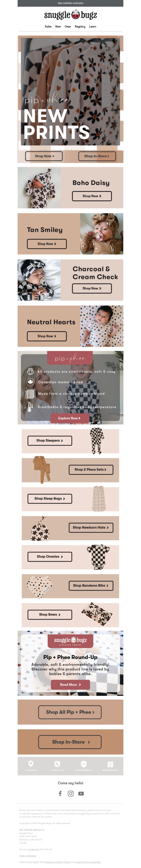The height and width of the screenshot is (868, 141).
Task: Open the Baby Registry gift icon
Action: click(x=110, y=764)
